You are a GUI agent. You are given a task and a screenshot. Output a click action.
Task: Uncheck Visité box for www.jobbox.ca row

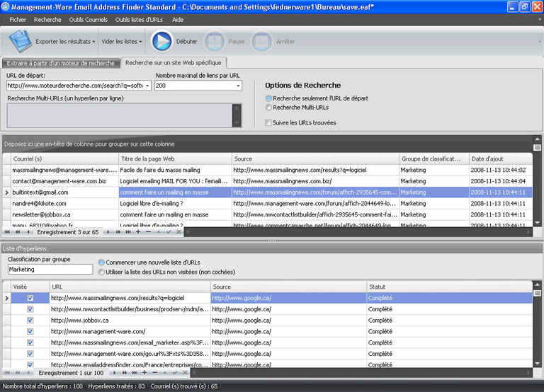click(30, 321)
